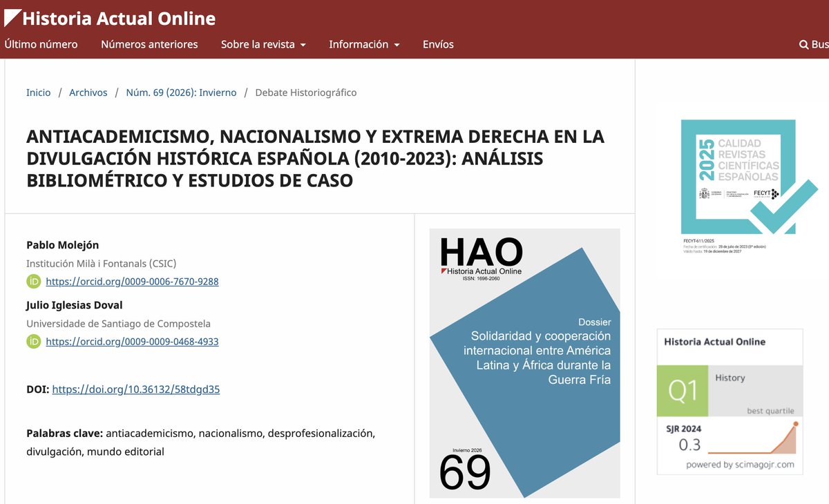
Task: Follow the Archivos breadcrumb link
Action: tap(88, 93)
